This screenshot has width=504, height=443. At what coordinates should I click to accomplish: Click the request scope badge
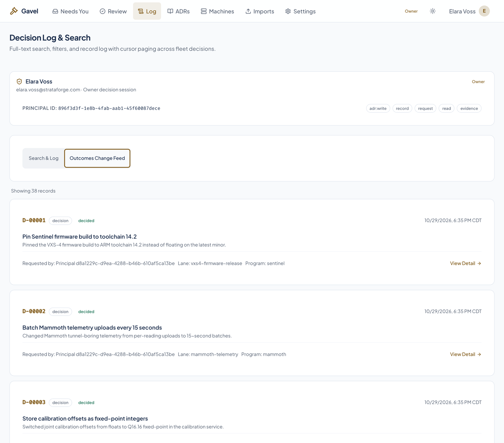point(425,108)
